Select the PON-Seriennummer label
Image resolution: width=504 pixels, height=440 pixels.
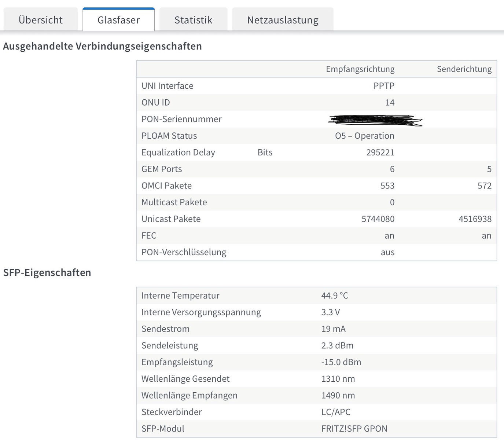(181, 119)
